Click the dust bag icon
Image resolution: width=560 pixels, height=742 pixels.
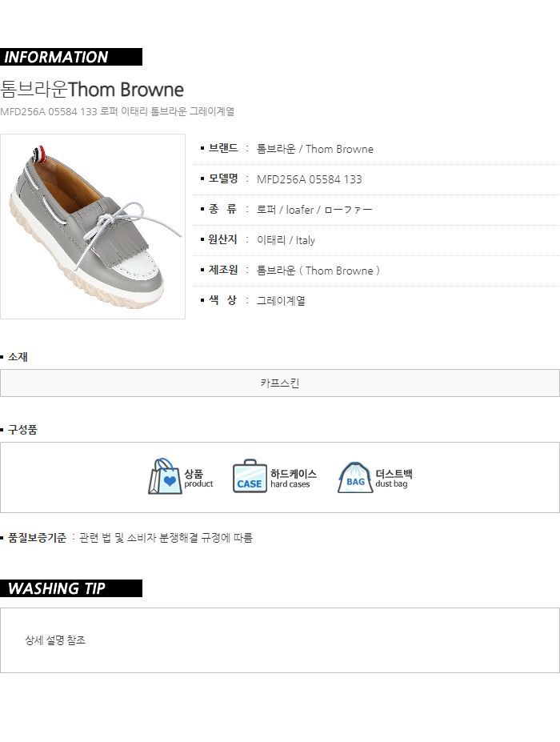pyautogui.click(x=355, y=477)
